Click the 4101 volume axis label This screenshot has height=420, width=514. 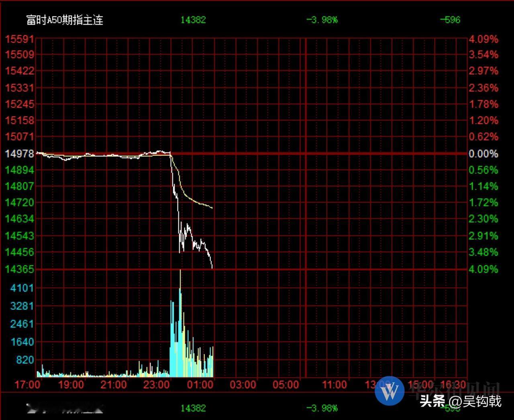point(22,288)
